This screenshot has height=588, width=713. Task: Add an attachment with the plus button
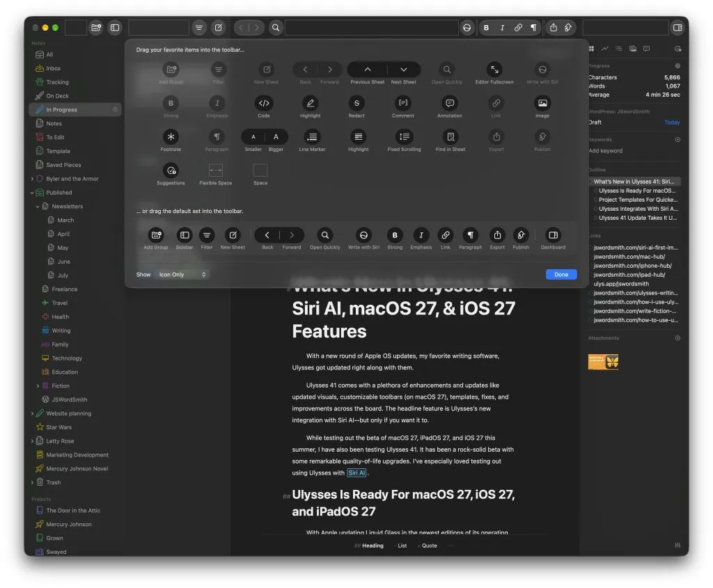677,338
